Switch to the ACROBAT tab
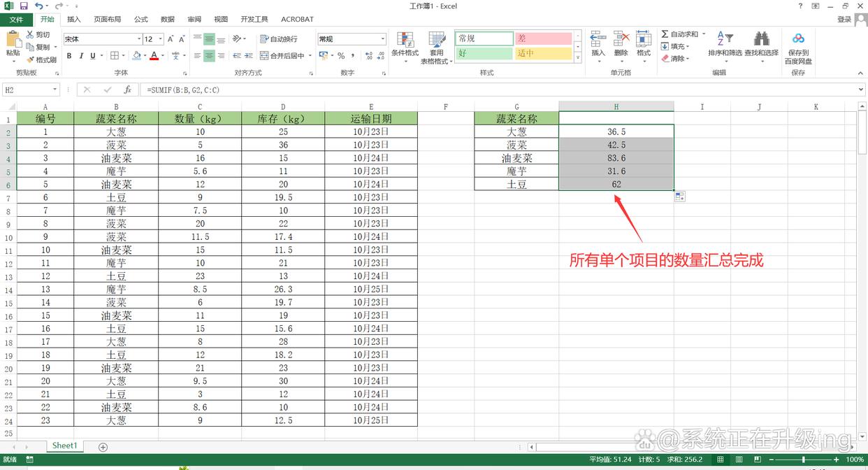Image resolution: width=868 pixels, height=470 pixels. [298, 20]
